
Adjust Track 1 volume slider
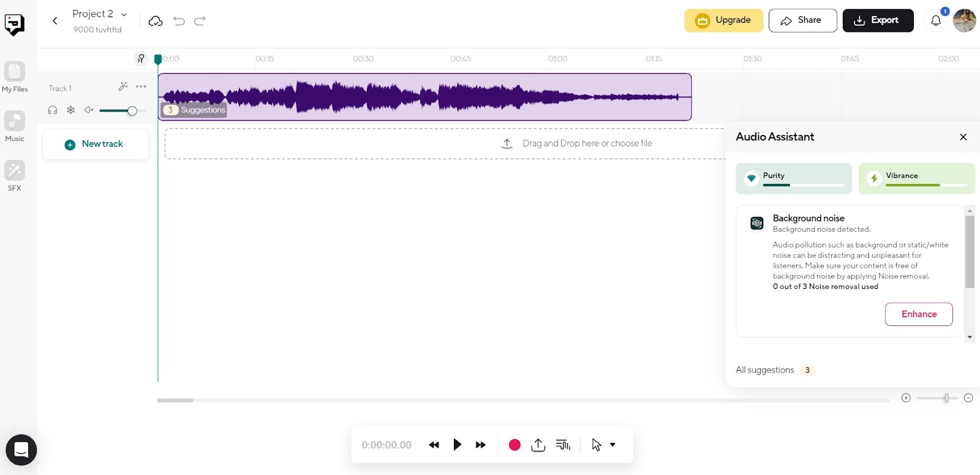pos(123,111)
